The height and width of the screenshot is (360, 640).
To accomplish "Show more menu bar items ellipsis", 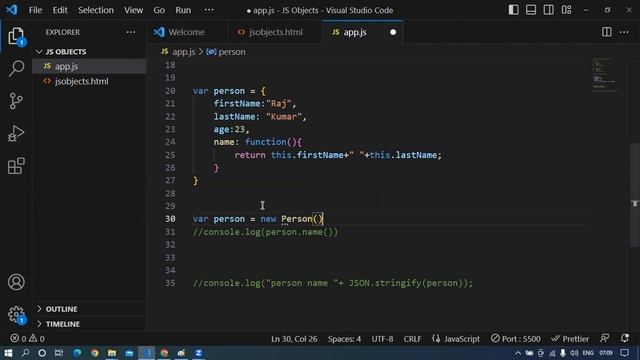I will (x=209, y=10).
